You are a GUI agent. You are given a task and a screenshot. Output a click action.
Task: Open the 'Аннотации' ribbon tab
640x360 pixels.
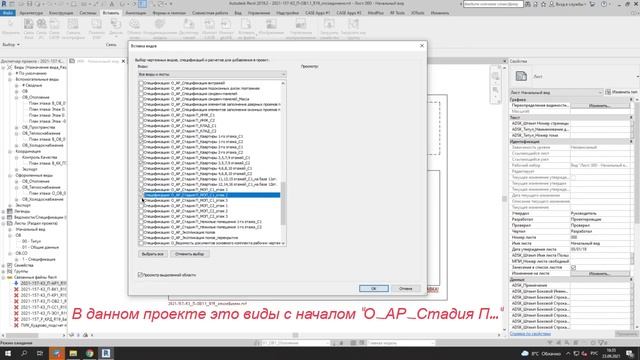(x=136, y=13)
